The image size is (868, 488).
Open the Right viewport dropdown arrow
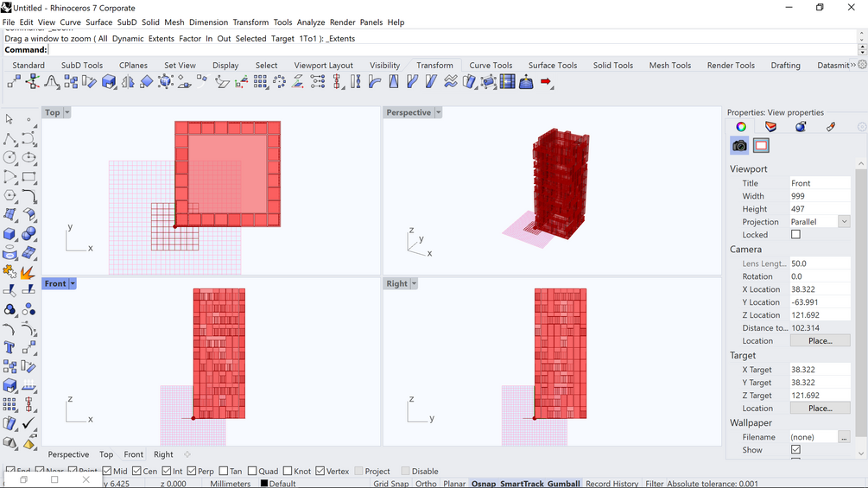point(414,283)
